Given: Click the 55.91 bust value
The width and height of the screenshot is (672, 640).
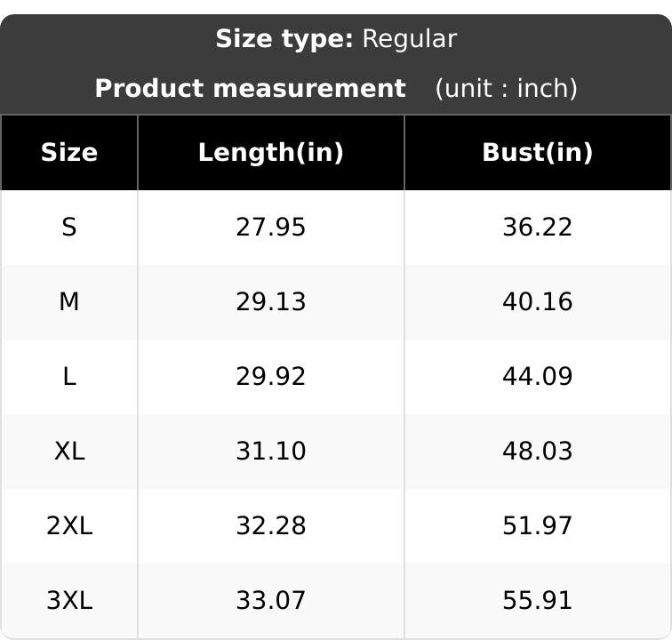Looking at the screenshot, I should 538,600.
